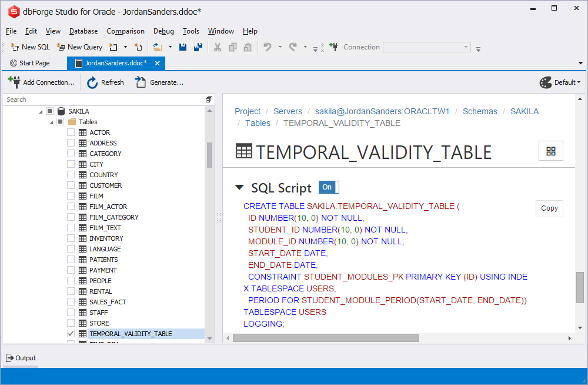Open the File menu
Image resolution: width=588 pixels, height=385 pixels.
pyautogui.click(x=11, y=31)
